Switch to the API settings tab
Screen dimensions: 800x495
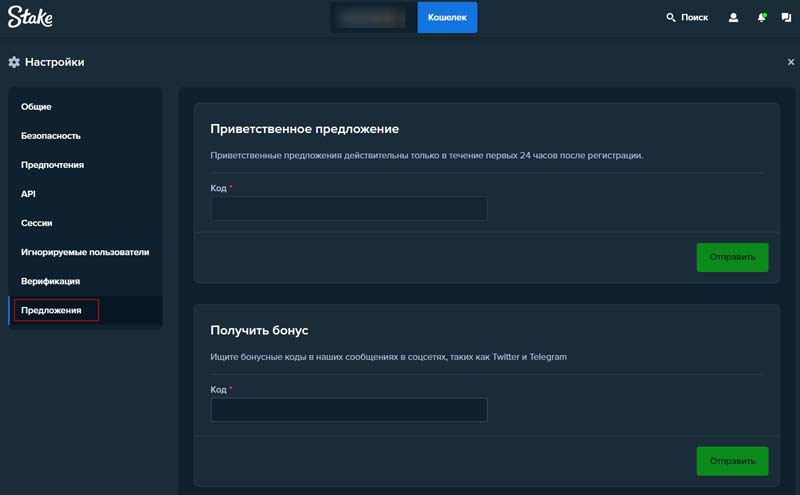pyautogui.click(x=28, y=194)
